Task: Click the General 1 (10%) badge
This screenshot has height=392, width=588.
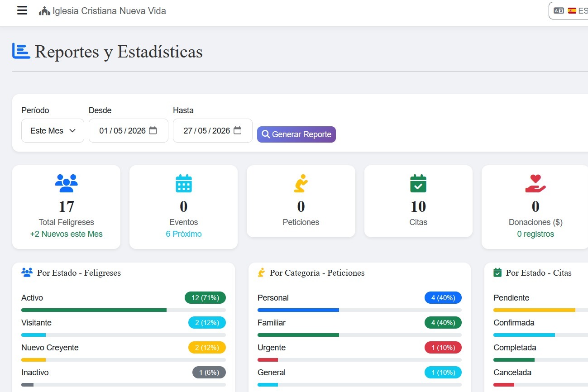Action: 443,373
